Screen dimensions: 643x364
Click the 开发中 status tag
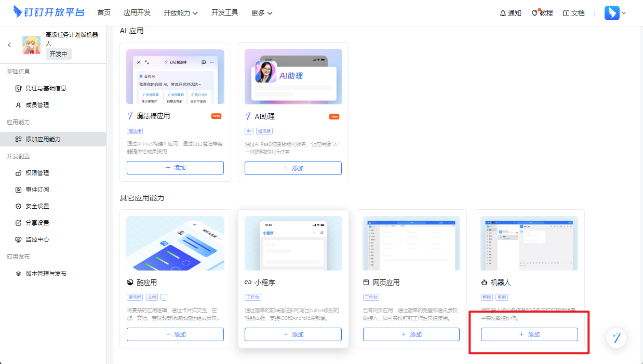59,54
